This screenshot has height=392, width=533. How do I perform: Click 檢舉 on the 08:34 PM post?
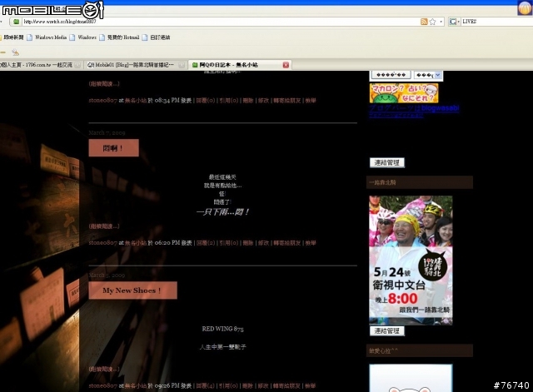(311, 101)
